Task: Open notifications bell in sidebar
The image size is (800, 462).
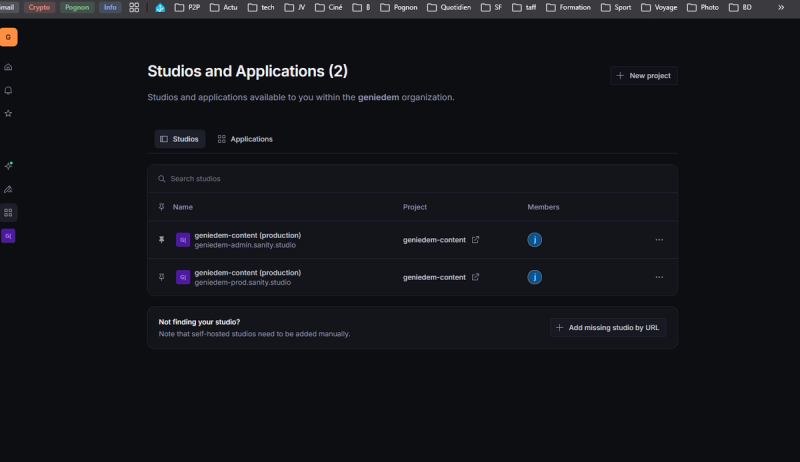Action: tap(8, 90)
